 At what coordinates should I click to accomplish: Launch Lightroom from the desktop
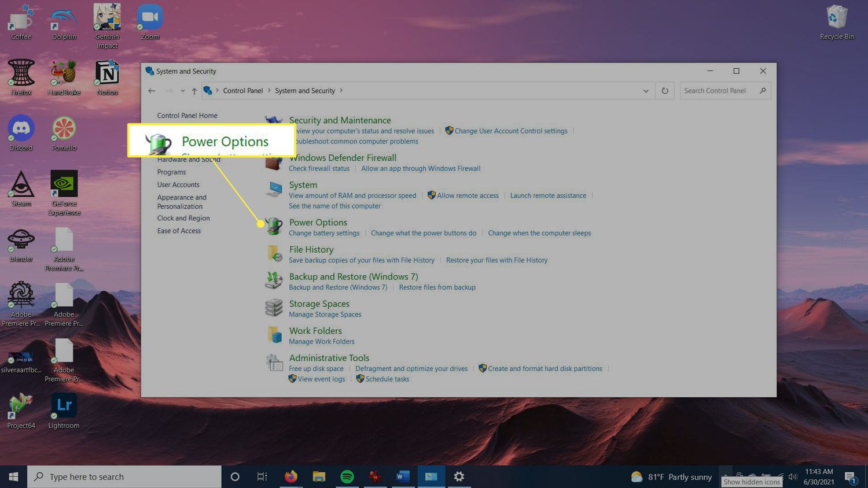point(64,411)
